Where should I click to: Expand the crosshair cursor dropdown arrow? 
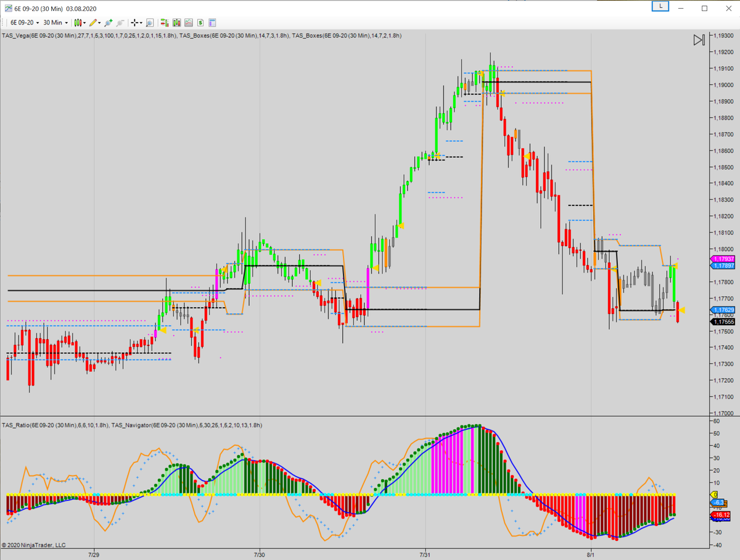click(x=141, y=22)
